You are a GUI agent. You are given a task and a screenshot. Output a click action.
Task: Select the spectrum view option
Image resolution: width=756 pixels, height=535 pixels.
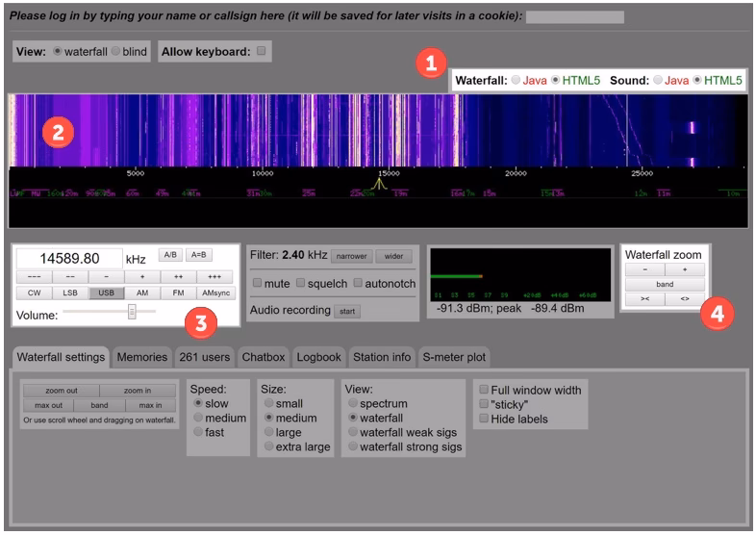click(x=353, y=403)
